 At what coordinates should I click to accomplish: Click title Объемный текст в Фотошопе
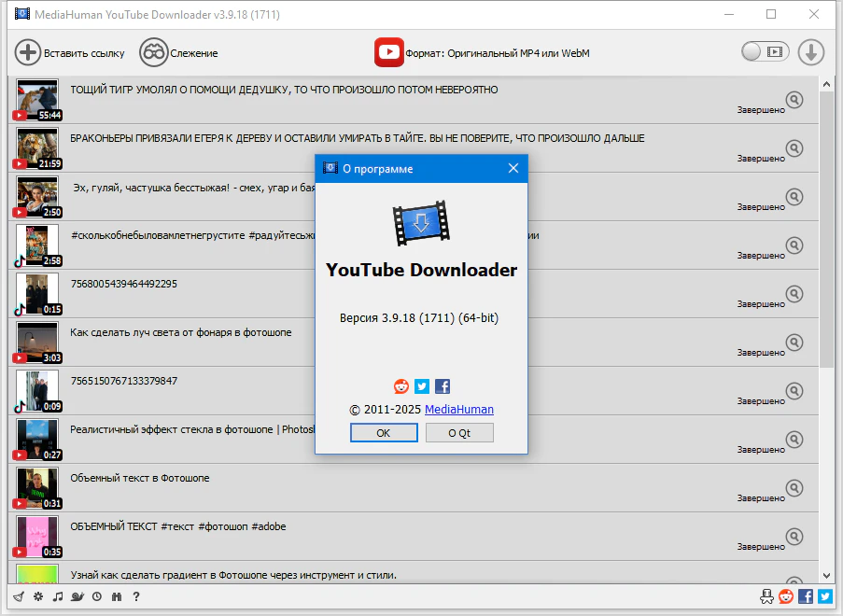coord(140,478)
